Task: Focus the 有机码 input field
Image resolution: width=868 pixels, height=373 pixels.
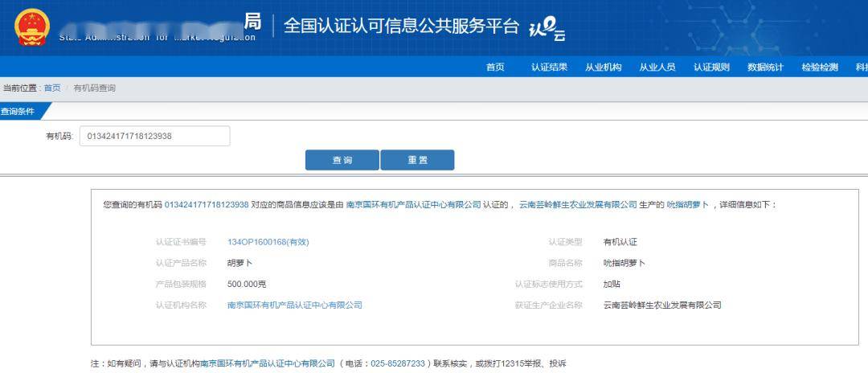Action: coord(154,137)
